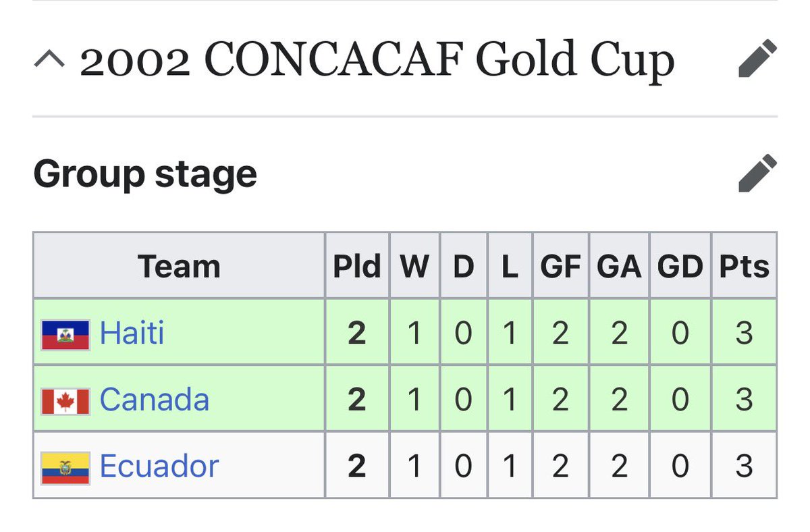810x532 pixels.
Task: Select the GA column header
Action: (619, 266)
